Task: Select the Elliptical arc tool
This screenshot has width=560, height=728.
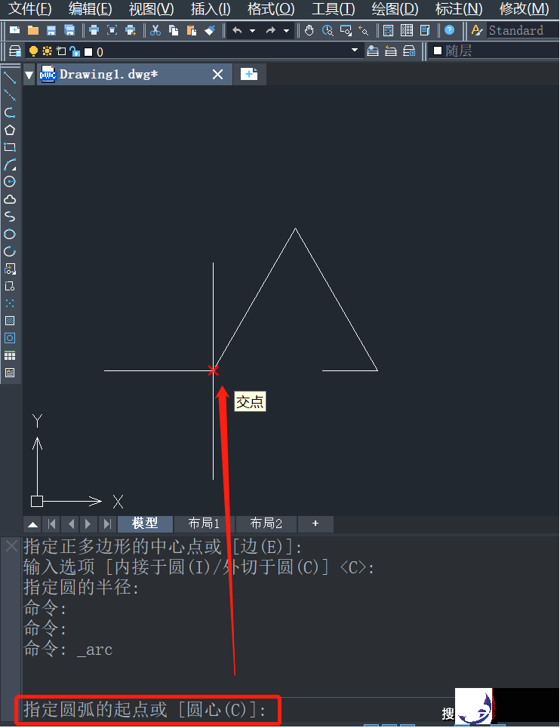Action: [10, 252]
